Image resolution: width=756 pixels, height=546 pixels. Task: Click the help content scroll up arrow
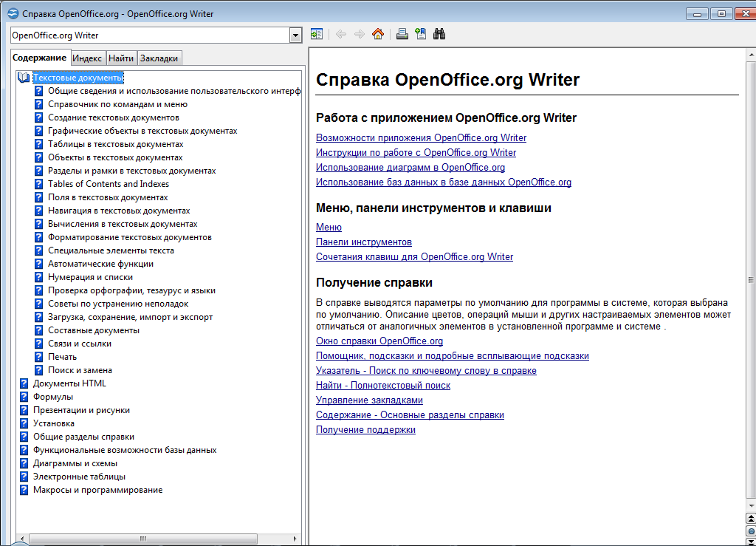tap(751, 55)
